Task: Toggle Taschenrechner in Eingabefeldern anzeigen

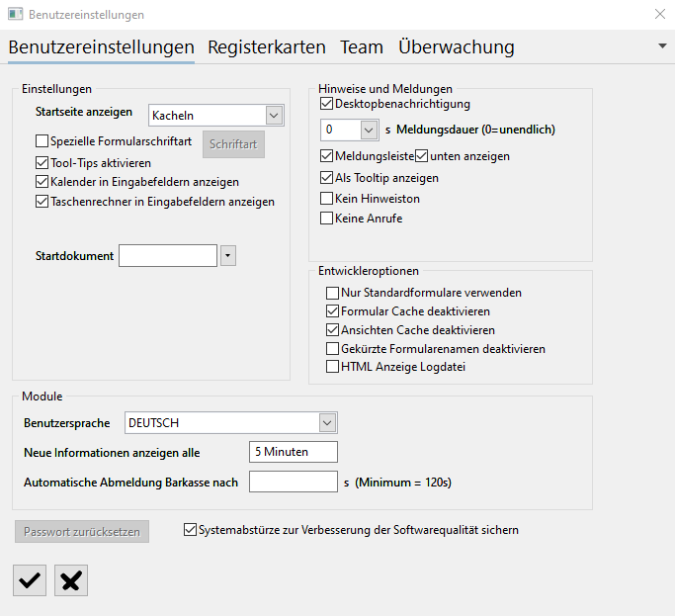Action: pyautogui.click(x=42, y=201)
